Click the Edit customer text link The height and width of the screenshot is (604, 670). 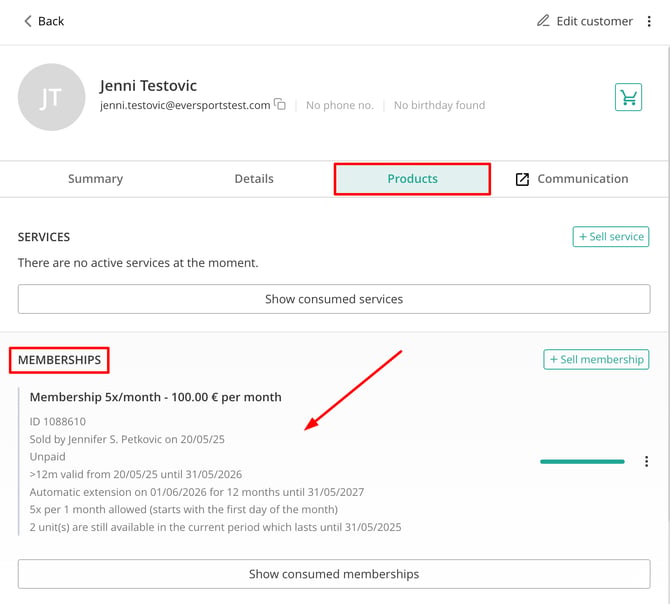[x=594, y=21]
